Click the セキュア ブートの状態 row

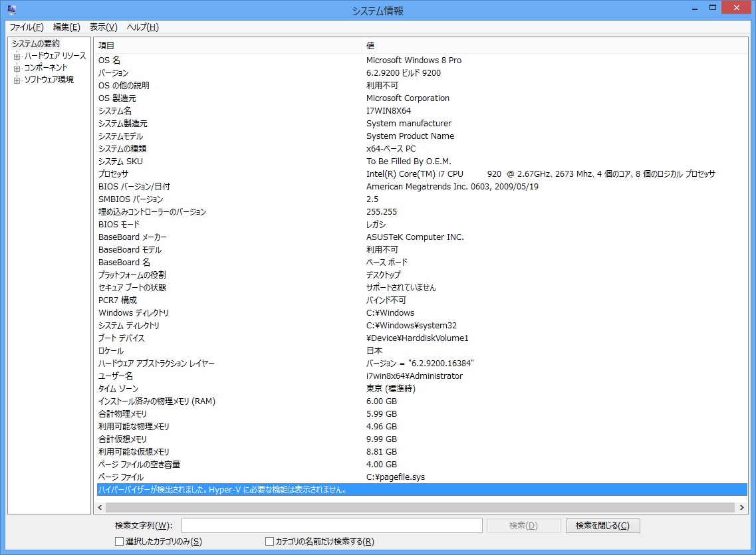[422, 288]
